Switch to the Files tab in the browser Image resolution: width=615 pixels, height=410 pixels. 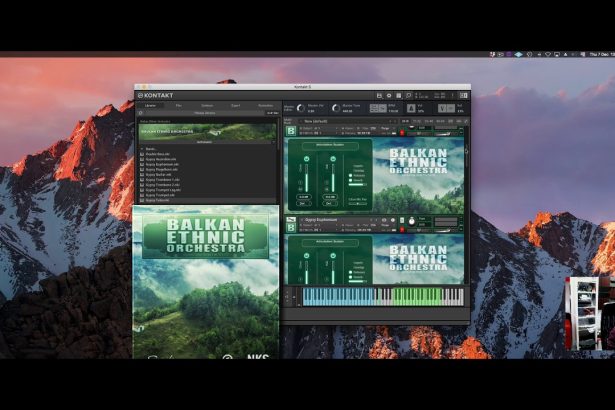[x=179, y=105]
